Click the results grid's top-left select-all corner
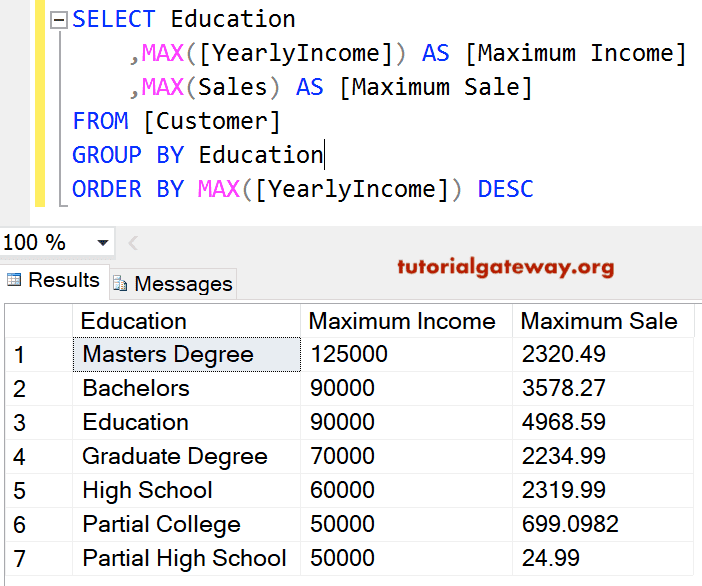702x586 pixels. [38, 321]
